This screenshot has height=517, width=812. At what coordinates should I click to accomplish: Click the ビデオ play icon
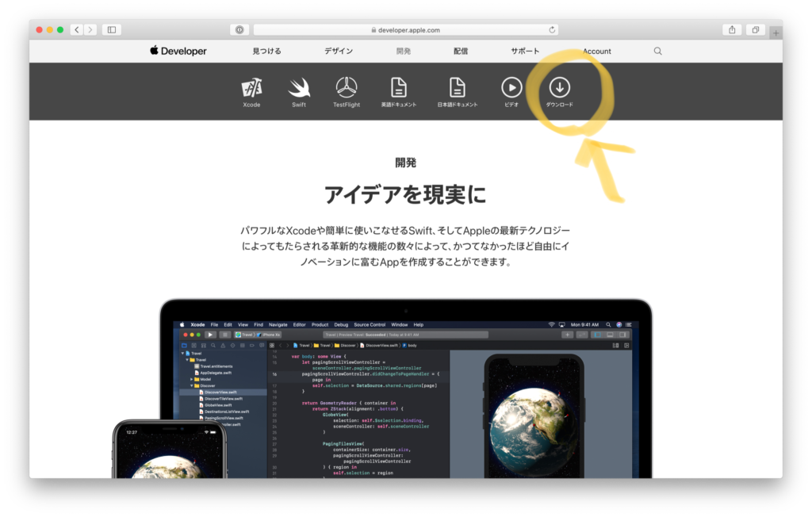pyautogui.click(x=511, y=88)
